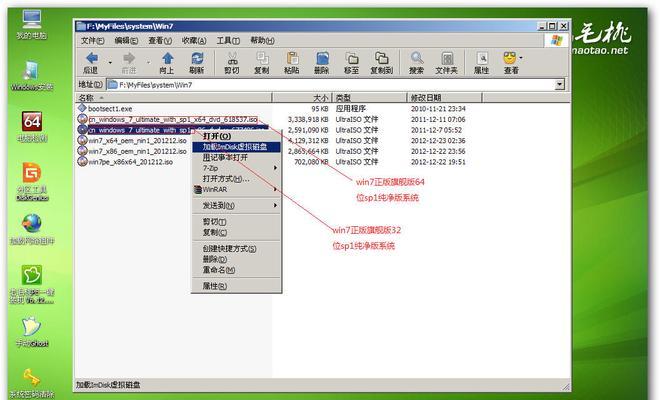Choose 创建快捷方式 in context menu
This screenshot has width=660, height=400.
pyautogui.click(x=236, y=248)
